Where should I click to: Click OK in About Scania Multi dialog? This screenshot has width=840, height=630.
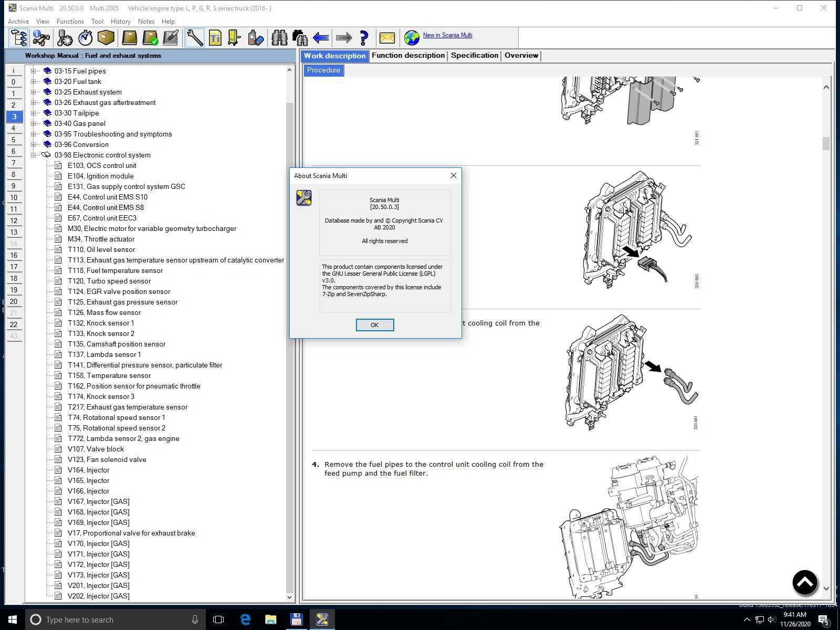[375, 325]
